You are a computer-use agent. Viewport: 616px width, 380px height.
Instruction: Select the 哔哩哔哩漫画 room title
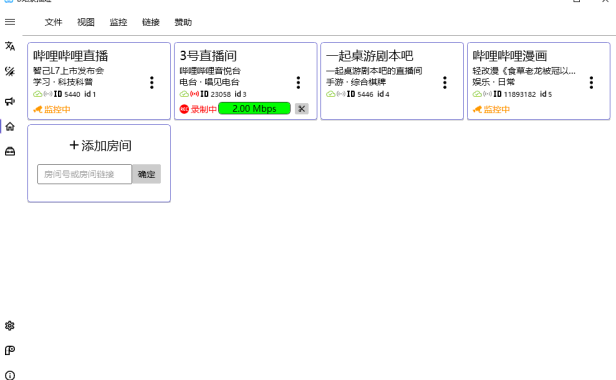pos(510,56)
